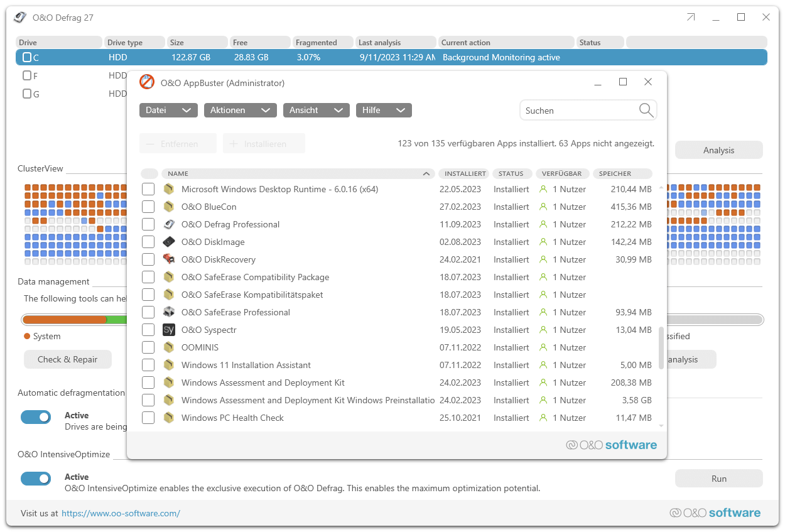Viewport: 785px width, 532px height.
Task: Open the Ansicht dropdown menu
Action: [x=317, y=110]
